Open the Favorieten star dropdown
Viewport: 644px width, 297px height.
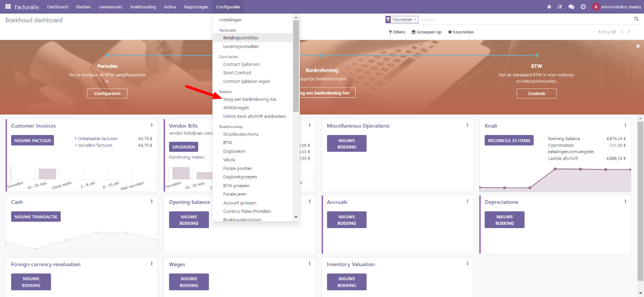coord(460,32)
